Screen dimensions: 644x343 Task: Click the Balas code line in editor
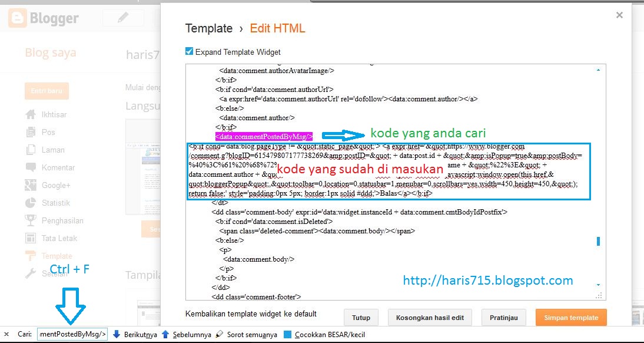click(x=311, y=193)
